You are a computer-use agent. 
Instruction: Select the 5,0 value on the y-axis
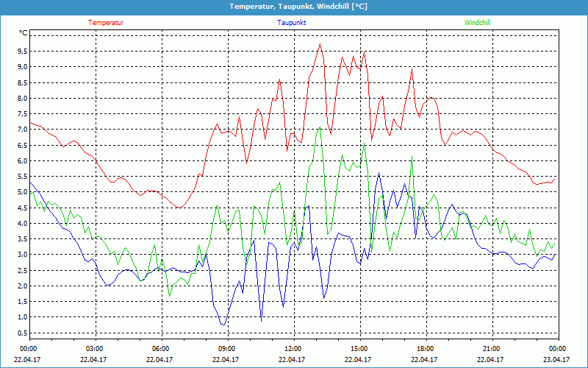click(x=23, y=192)
